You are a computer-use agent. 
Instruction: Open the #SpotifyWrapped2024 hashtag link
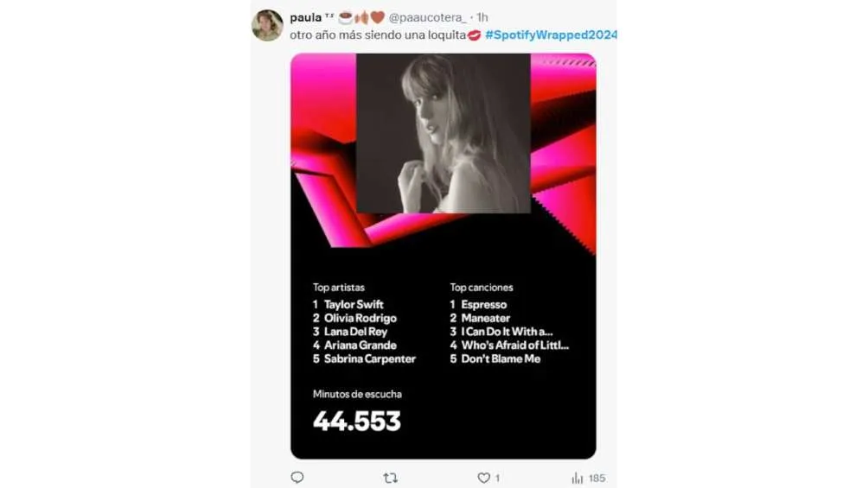pos(551,35)
